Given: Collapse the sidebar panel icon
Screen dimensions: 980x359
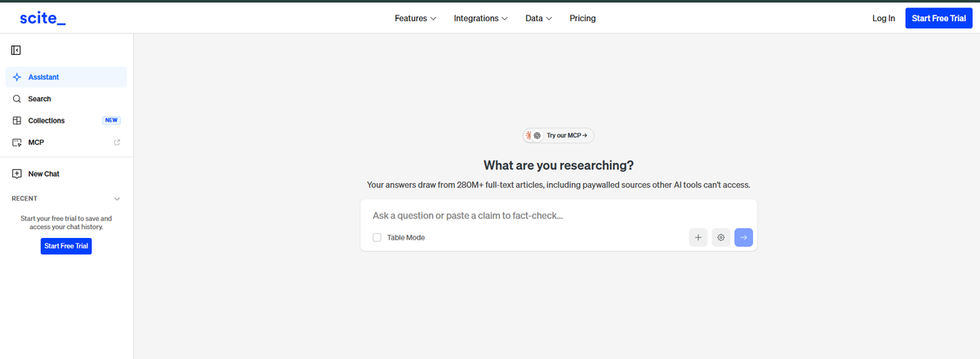Looking at the screenshot, I should (16, 51).
